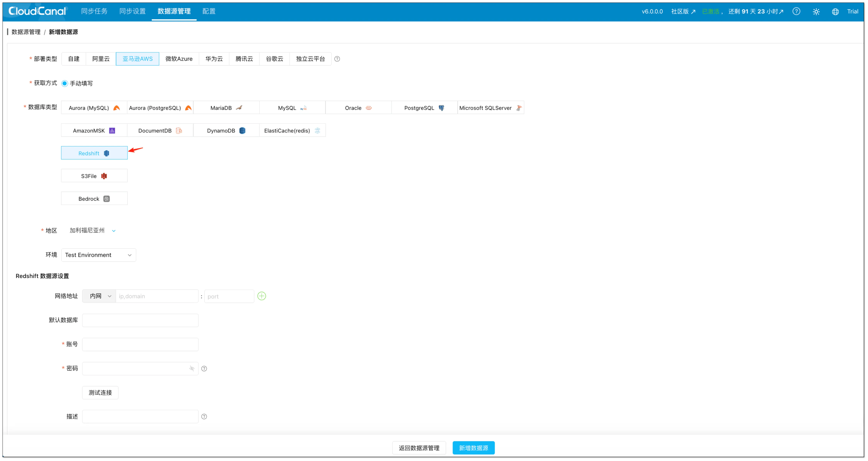
Task: Select 华为云 deployment type tab
Action: pyautogui.click(x=214, y=59)
